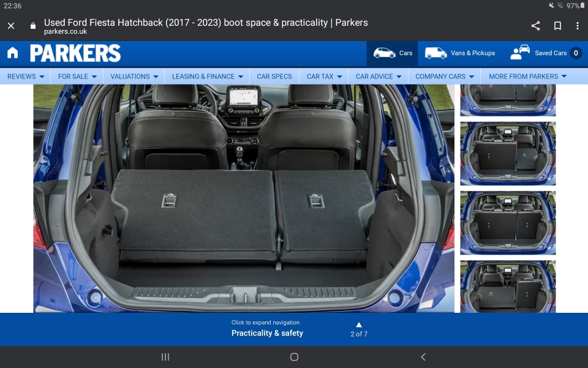The height and width of the screenshot is (368, 588).
Task: Bookmark this Parkers page
Action: click(x=557, y=26)
